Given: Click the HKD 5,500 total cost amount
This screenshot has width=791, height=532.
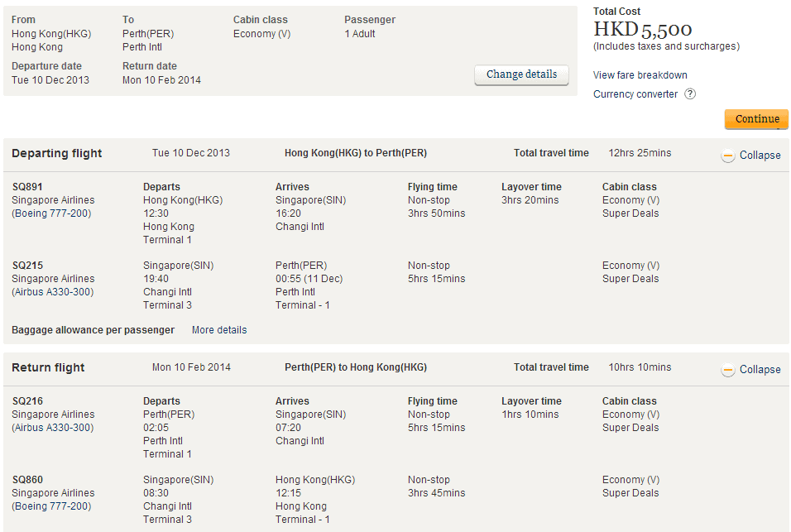Looking at the screenshot, I should click(642, 30).
